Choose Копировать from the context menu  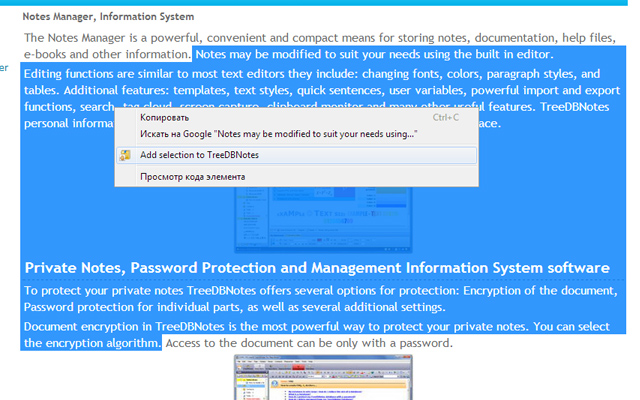pos(165,117)
